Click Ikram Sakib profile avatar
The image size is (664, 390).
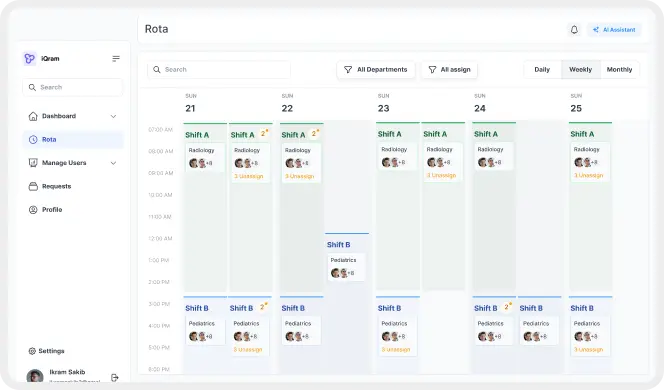point(35,376)
